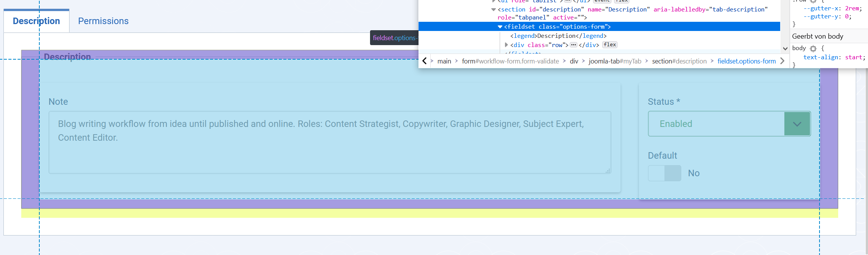The image size is (868, 255).
Task: Select form#workflow-form.form-validate breadcrumb
Action: tap(510, 61)
